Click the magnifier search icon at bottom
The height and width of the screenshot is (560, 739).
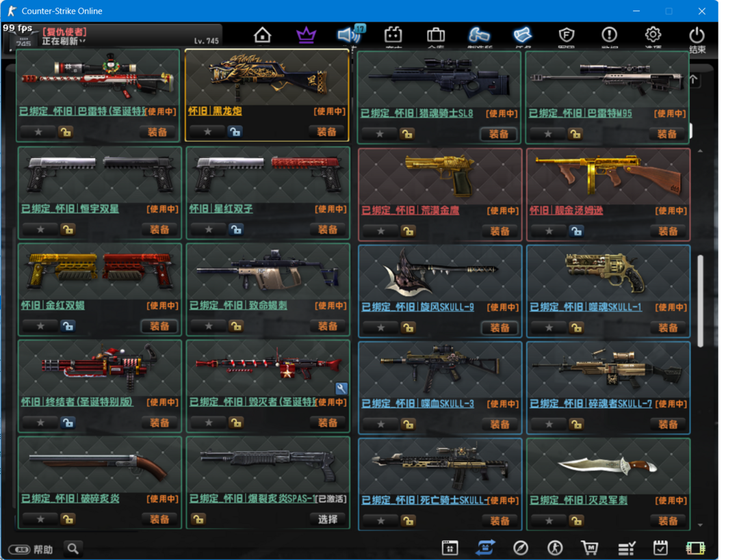click(x=73, y=548)
